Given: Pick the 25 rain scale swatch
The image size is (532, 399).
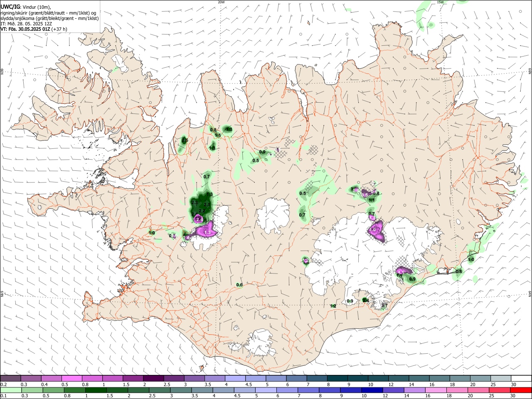Looking at the screenshot, I should click(500, 390).
